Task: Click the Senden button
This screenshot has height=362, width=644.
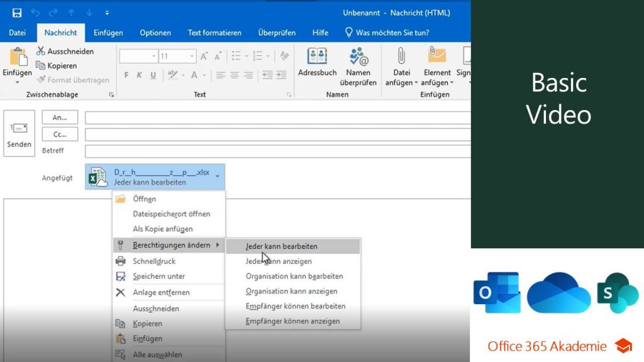Action: coord(19,133)
